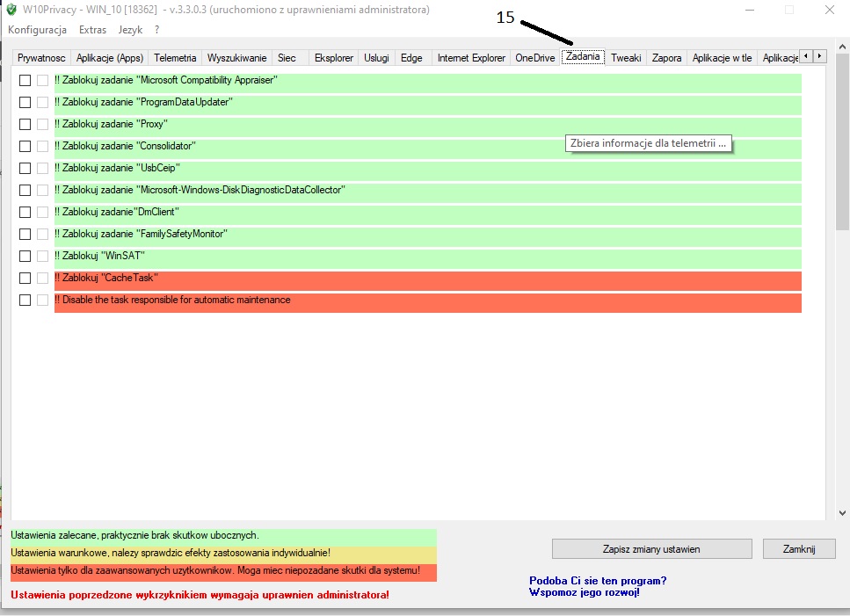Viewport: 850px width, 616px height.
Task: Switch to the Prywatnosc tab
Action: click(x=41, y=58)
